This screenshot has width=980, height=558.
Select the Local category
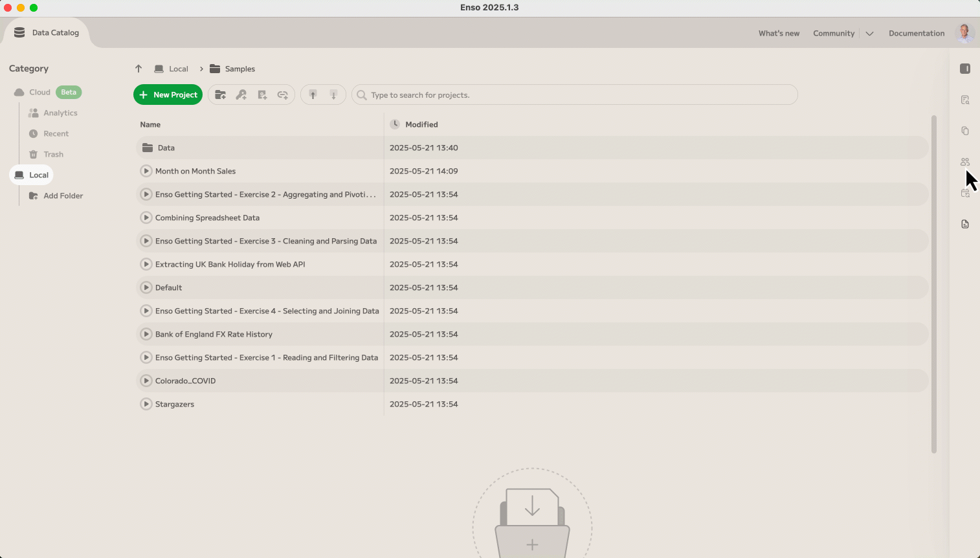32,175
